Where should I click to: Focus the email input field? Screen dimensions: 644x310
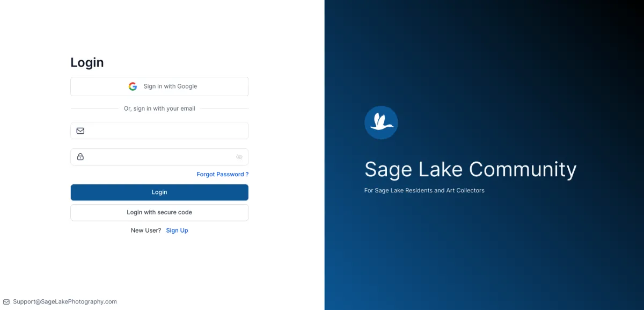pos(159,131)
